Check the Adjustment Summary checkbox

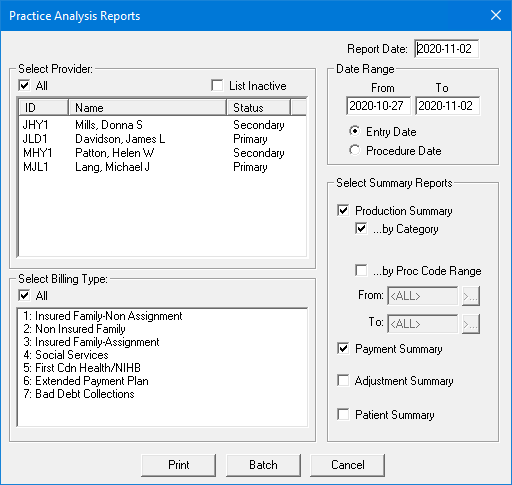point(343,380)
